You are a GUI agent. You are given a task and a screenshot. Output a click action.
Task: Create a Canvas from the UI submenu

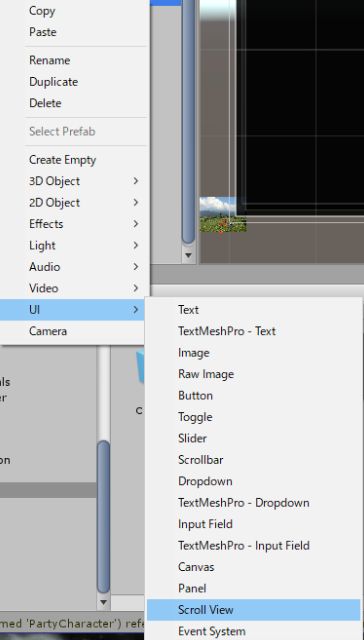pos(196,567)
